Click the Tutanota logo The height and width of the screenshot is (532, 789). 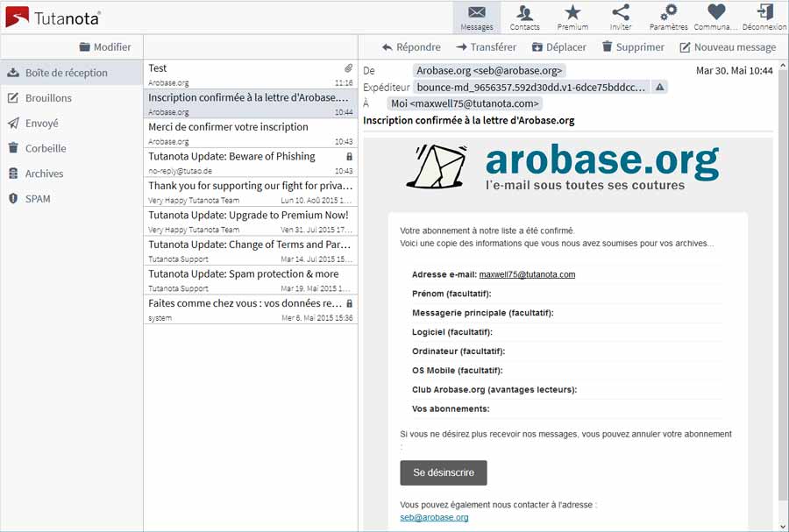pyautogui.click(x=53, y=17)
